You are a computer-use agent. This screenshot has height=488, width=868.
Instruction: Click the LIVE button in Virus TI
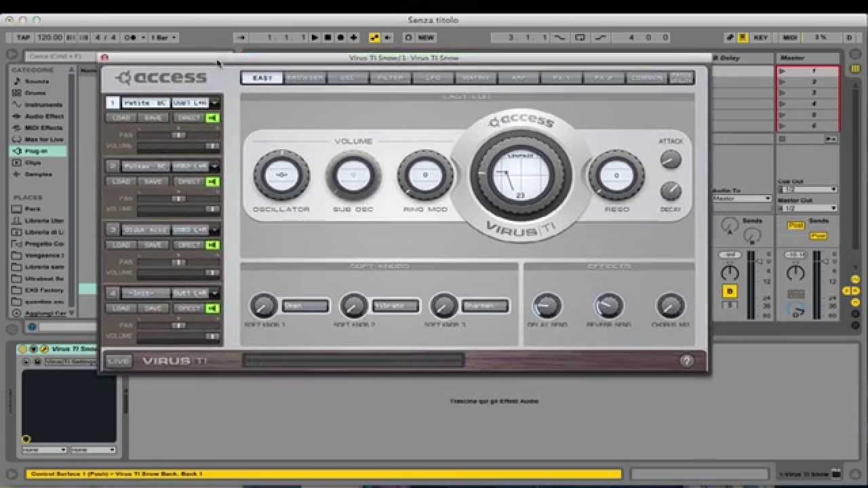coord(119,361)
